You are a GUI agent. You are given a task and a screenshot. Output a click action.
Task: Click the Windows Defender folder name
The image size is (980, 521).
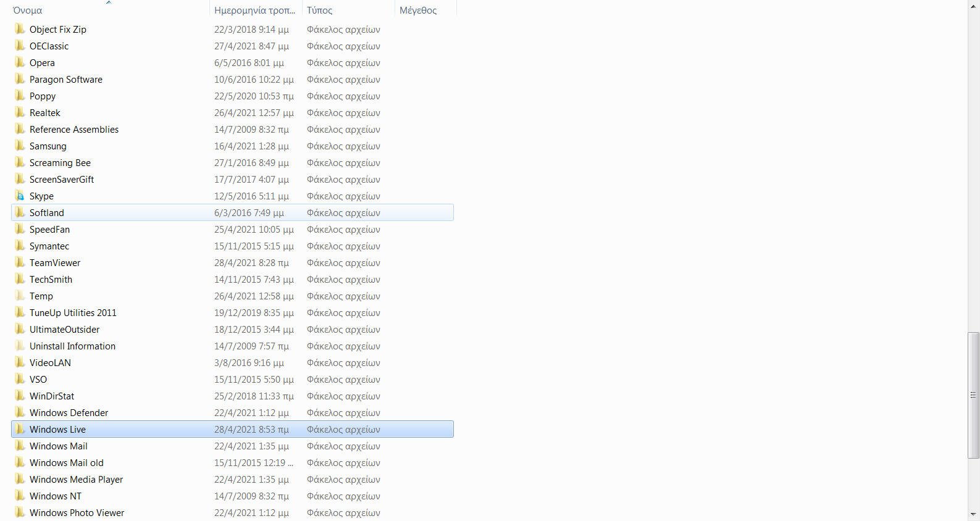pos(69,412)
